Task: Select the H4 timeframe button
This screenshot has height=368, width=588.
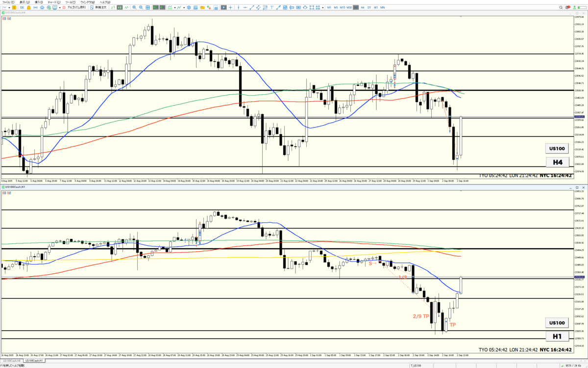Action: coord(363,8)
